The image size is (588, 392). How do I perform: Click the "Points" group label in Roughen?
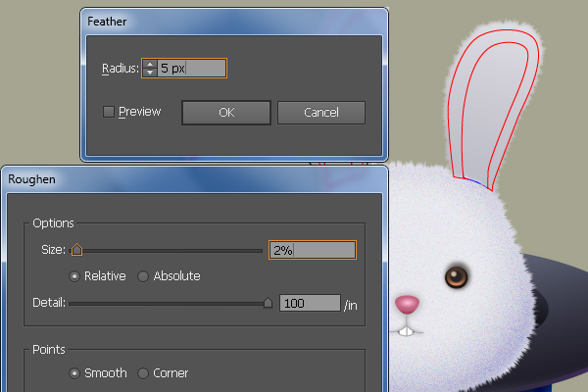(x=49, y=350)
